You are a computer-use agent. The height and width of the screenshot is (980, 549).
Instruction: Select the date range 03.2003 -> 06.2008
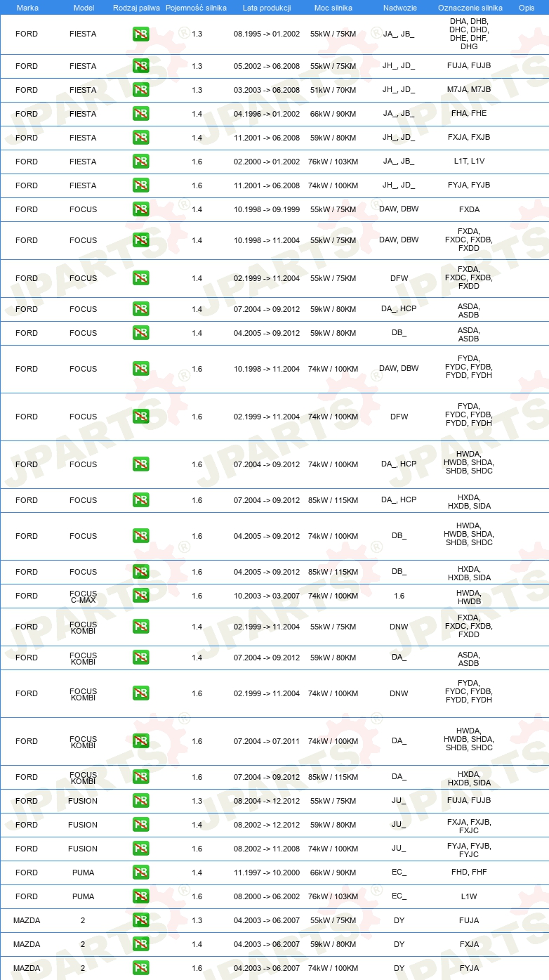pyautogui.click(x=267, y=90)
